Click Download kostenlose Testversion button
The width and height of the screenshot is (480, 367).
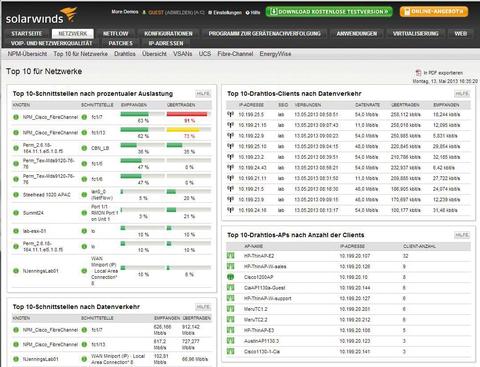point(329,12)
